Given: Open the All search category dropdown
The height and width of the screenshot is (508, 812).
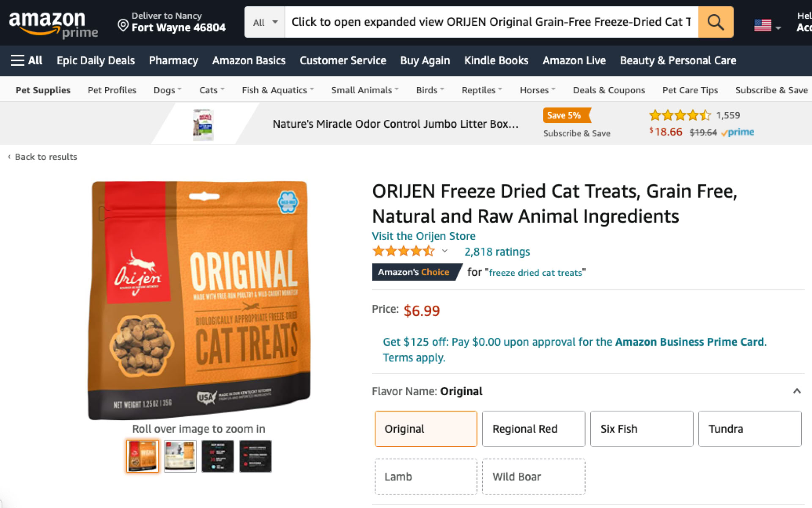Looking at the screenshot, I should (265, 22).
